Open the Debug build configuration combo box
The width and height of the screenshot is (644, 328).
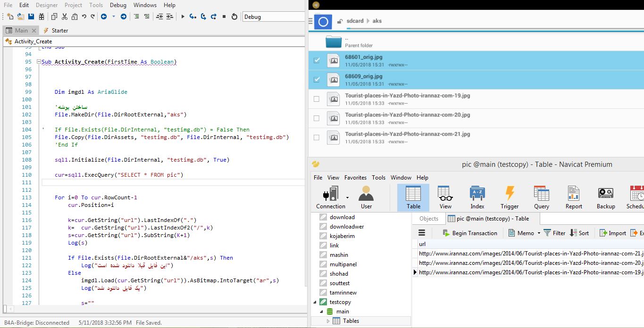(274, 17)
